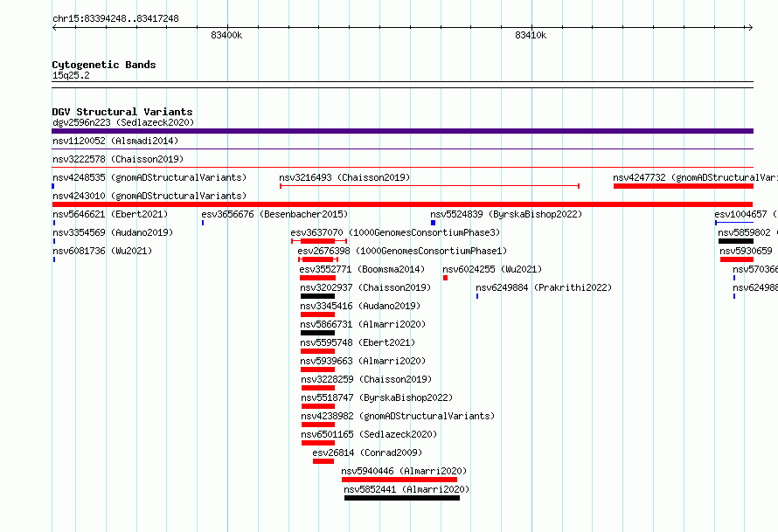
Task: Select the short red bar under esv26814
Action: [x=323, y=461]
